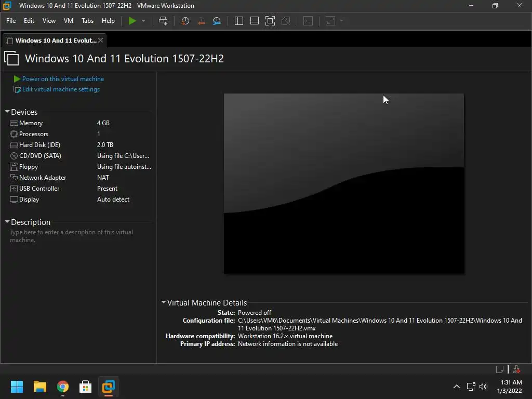Click Edit virtual machine settings link

(61, 89)
